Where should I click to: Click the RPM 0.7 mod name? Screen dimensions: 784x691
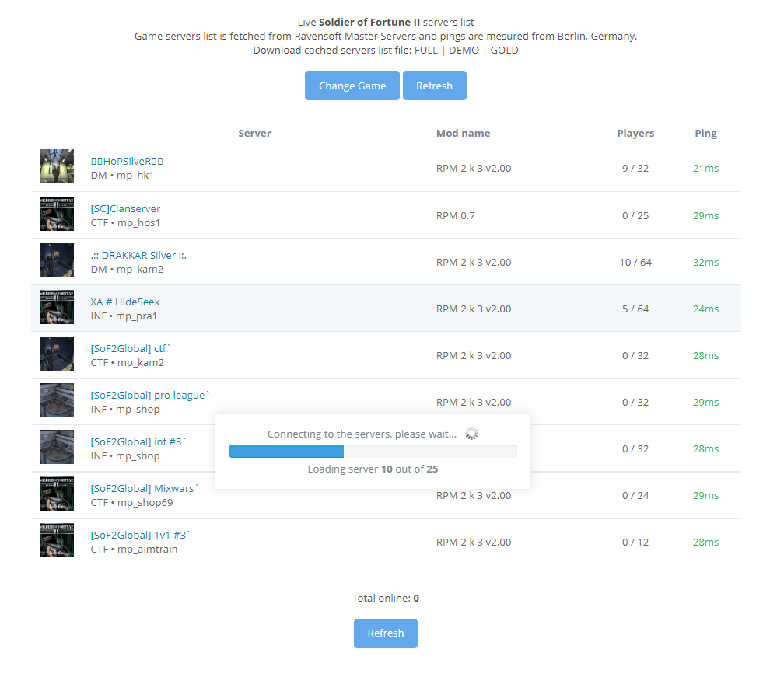click(456, 215)
